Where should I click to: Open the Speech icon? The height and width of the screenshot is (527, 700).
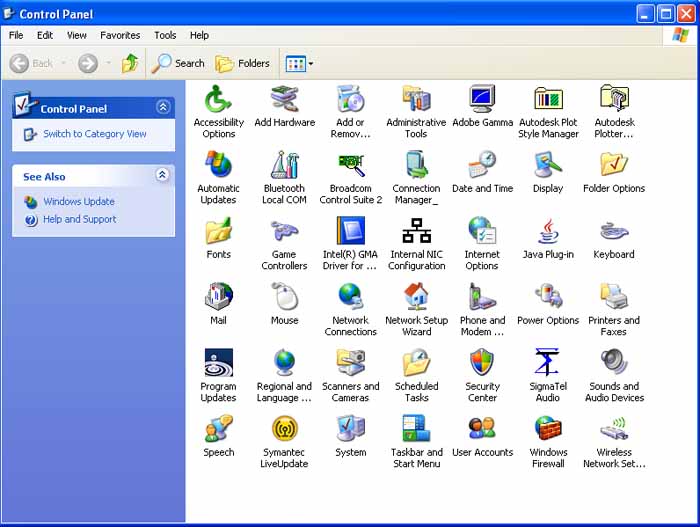point(218,428)
